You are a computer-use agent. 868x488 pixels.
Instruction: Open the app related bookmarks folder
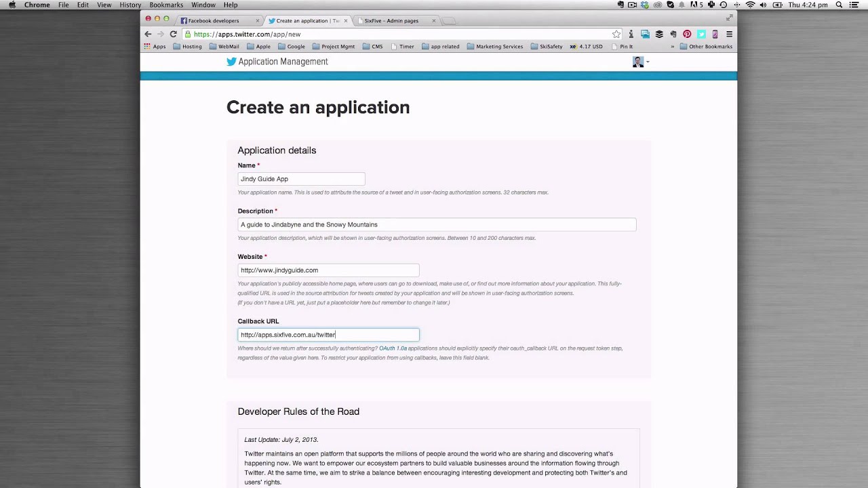coord(440,47)
